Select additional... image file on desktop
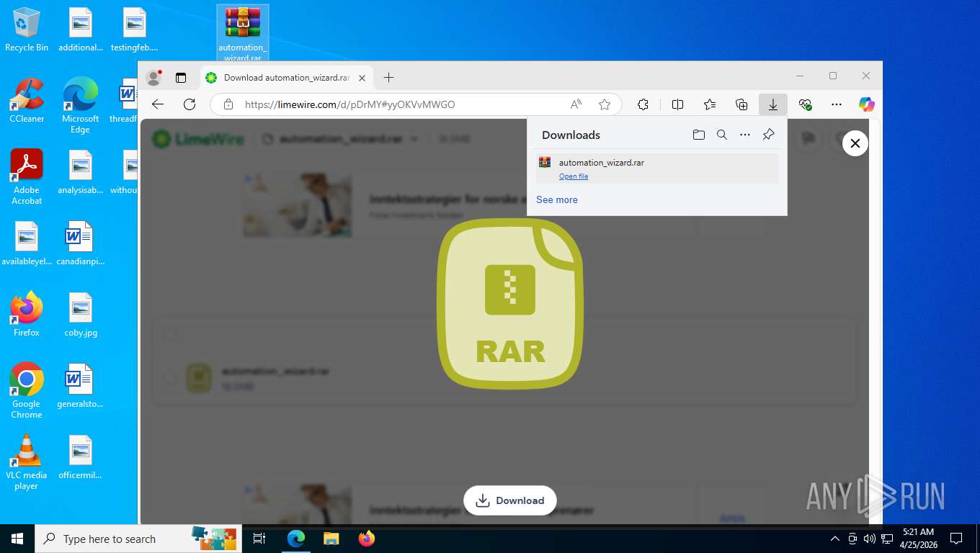Viewport: 980px width, 553px height. click(x=81, y=30)
